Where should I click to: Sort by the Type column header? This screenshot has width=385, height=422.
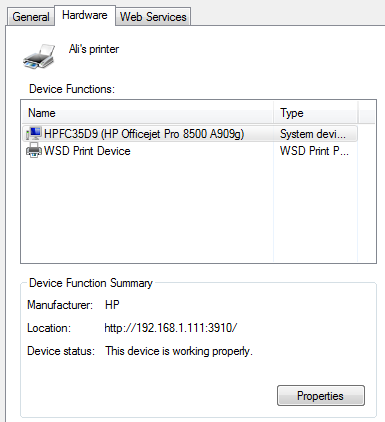click(x=315, y=113)
